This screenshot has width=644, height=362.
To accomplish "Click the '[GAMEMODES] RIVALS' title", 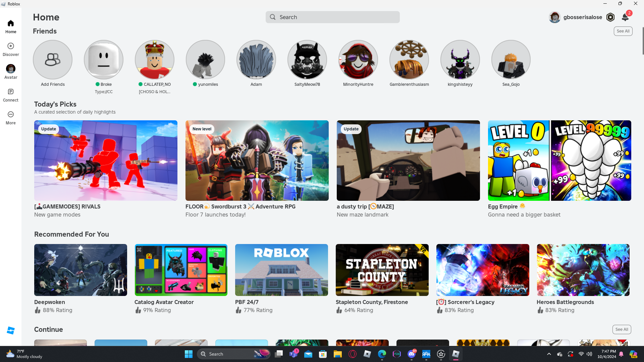I will [x=67, y=206].
